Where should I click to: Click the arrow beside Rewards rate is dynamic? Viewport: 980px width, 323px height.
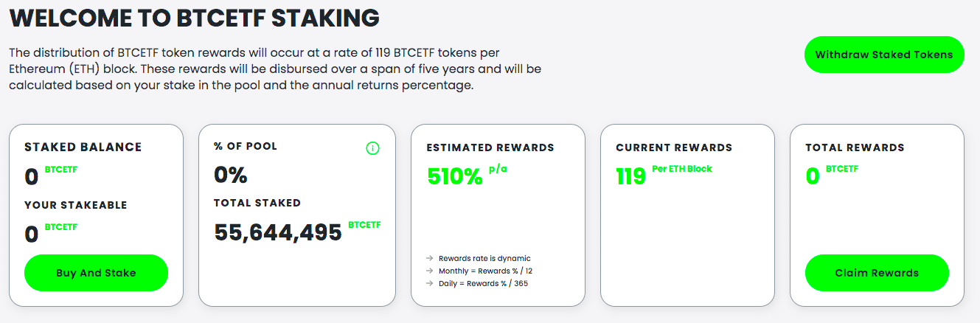point(430,259)
